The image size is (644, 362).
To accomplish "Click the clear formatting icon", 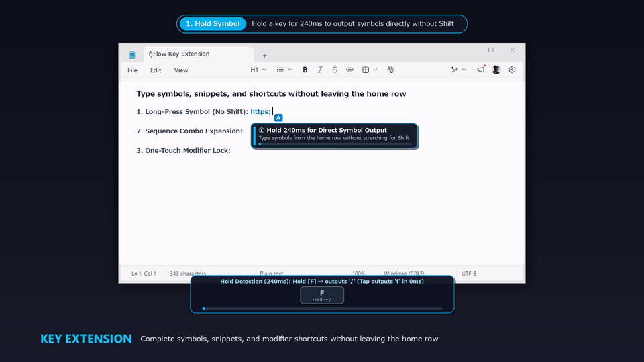I will (x=390, y=70).
